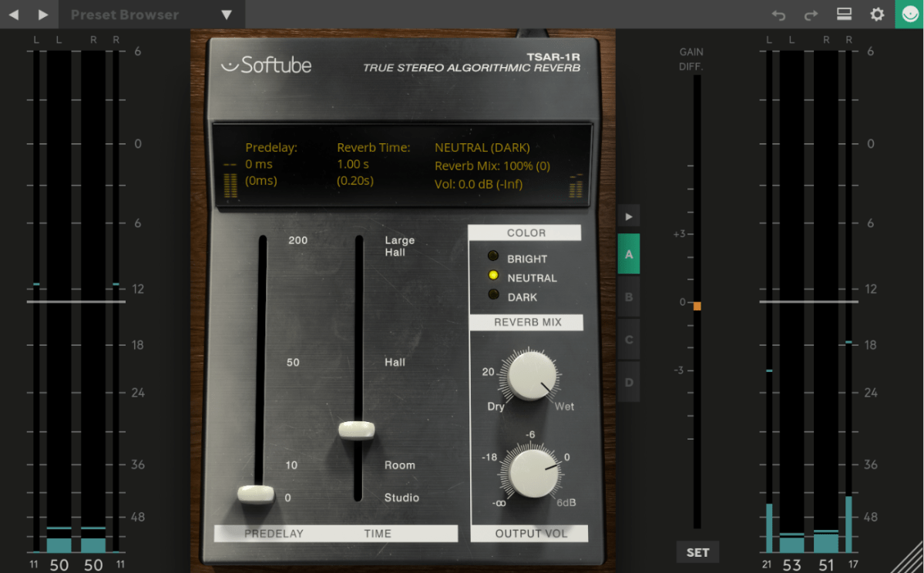Select the BRIGHT color option

(x=493, y=258)
